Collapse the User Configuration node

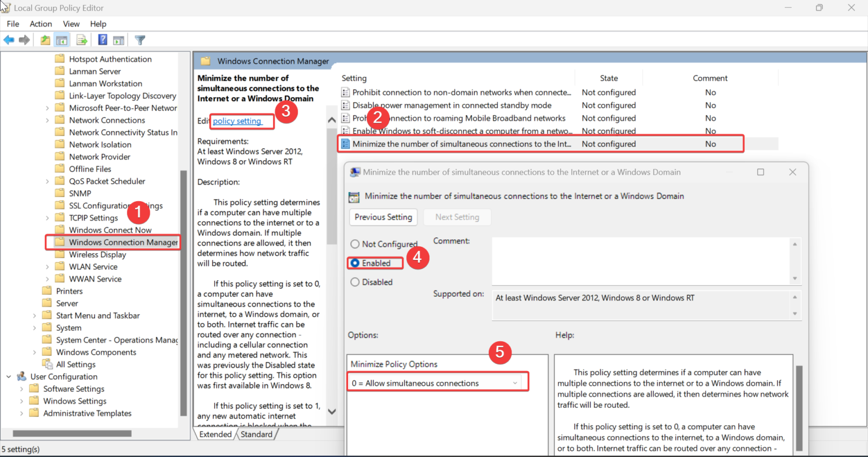[x=8, y=377]
